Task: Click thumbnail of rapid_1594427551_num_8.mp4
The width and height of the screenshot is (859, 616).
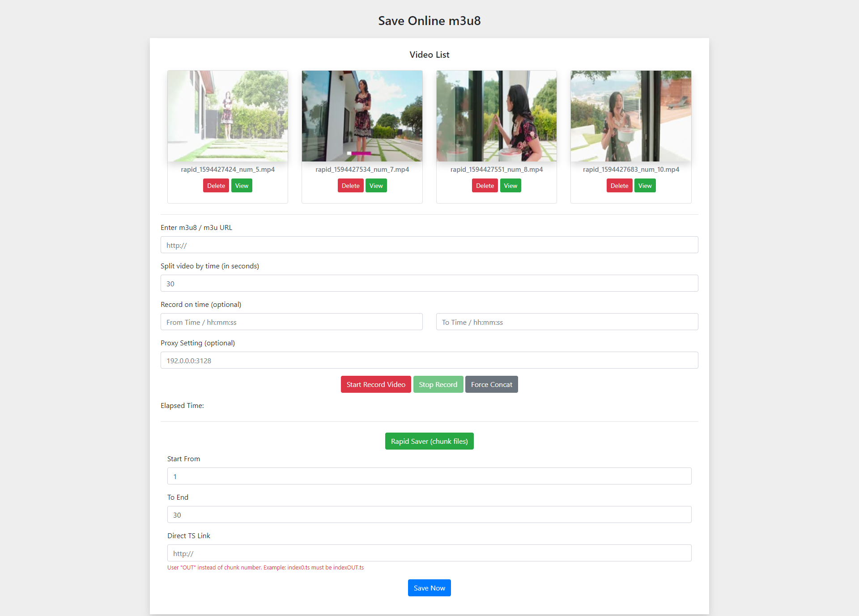Action: pos(496,115)
